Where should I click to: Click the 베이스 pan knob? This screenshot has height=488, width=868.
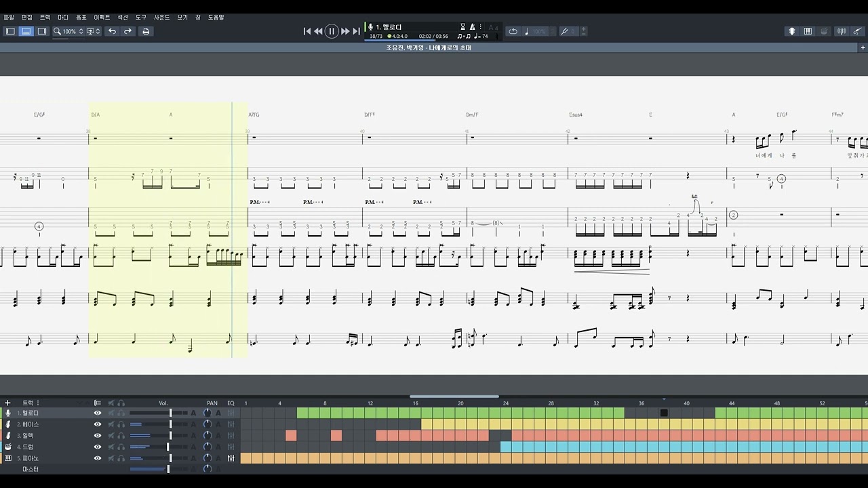point(208,424)
